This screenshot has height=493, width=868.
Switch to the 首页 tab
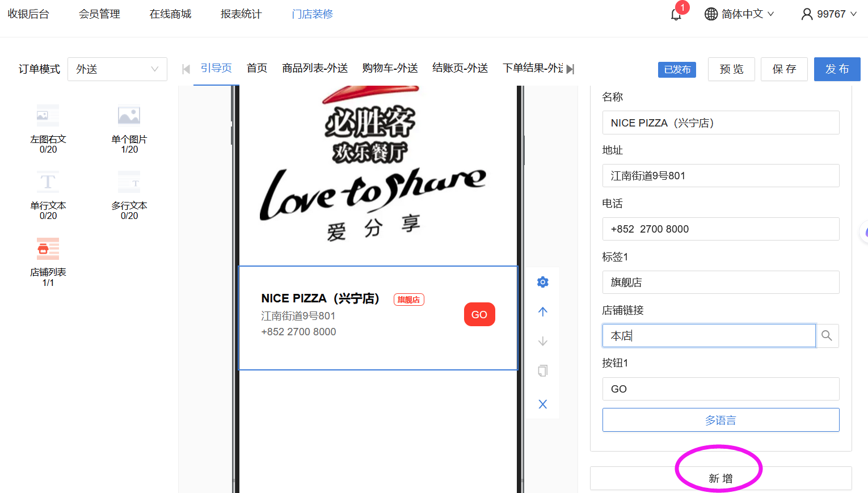tap(257, 68)
